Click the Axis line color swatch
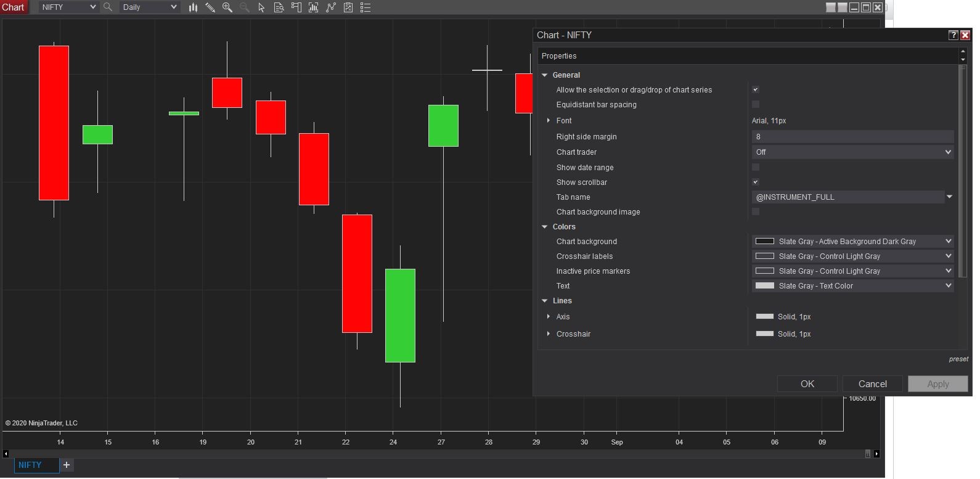The image size is (980, 479). point(765,317)
